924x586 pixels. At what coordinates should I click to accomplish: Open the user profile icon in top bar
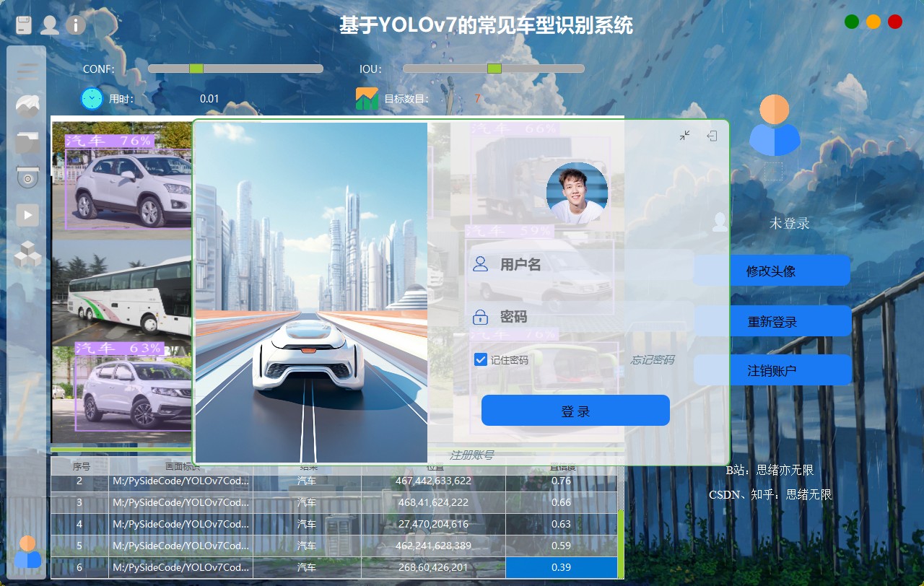(50, 25)
